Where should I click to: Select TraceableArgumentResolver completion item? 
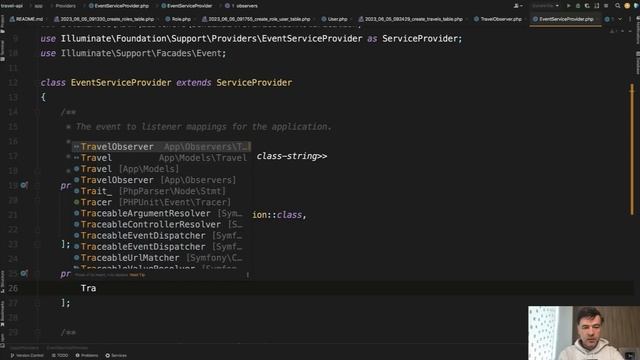[161, 213]
